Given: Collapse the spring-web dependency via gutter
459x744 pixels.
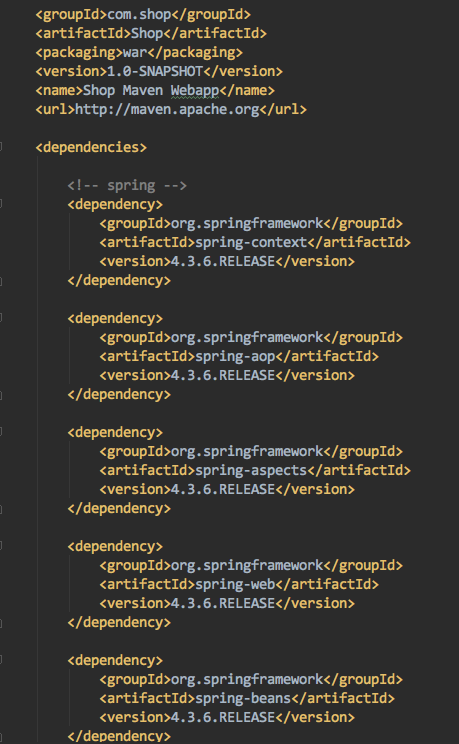Looking at the screenshot, I should [1, 546].
